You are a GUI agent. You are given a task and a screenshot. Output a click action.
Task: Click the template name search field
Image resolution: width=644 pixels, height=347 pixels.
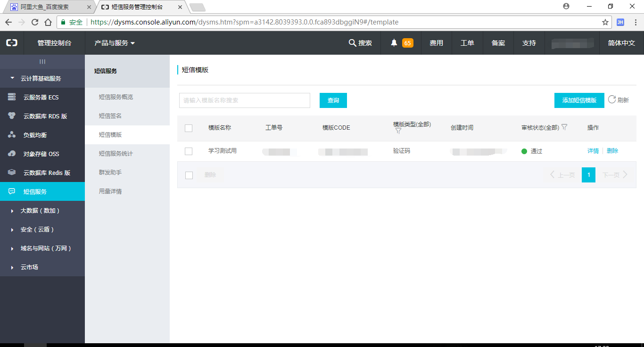244,100
